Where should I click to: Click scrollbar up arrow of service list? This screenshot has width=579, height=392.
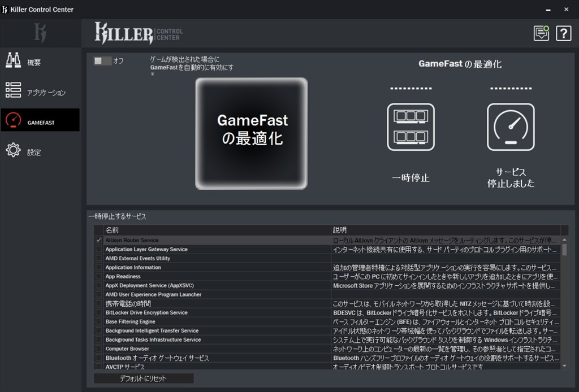[564, 239]
